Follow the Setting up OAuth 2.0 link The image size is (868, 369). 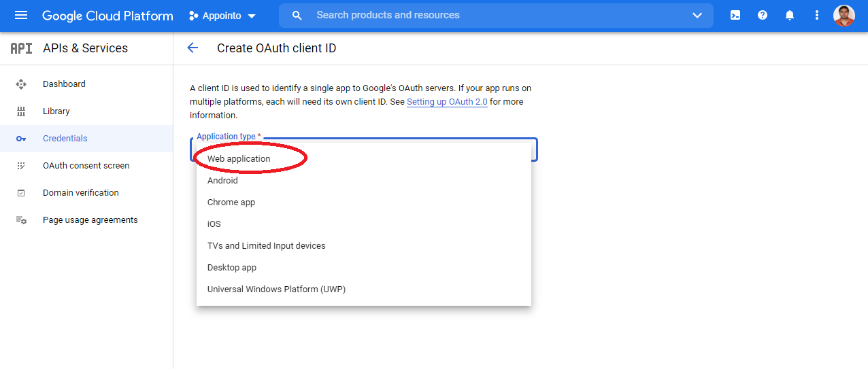(447, 102)
